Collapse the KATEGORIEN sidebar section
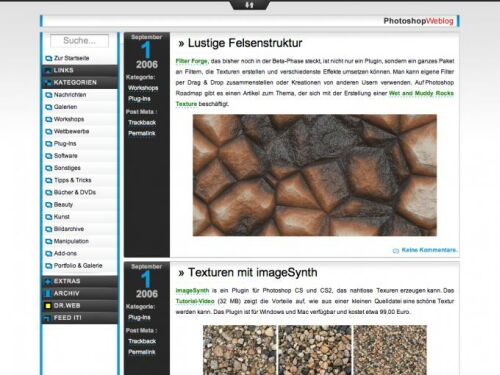 tap(80, 82)
